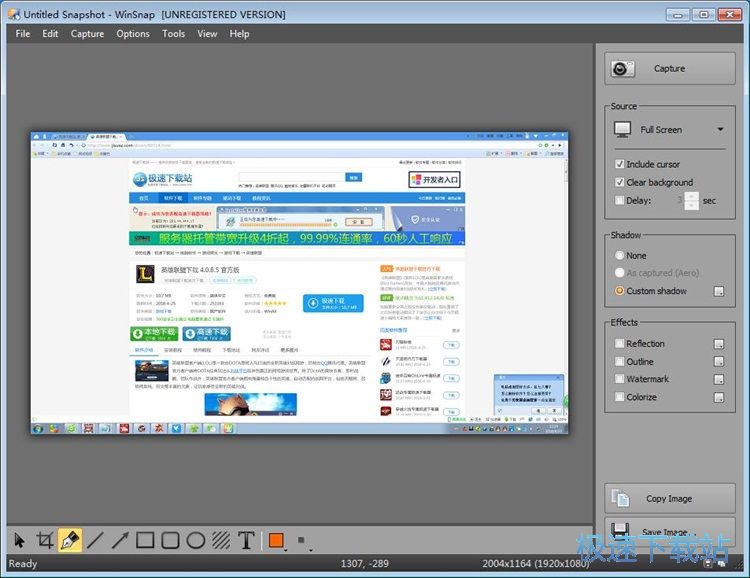Select the Rectangle tool
The width and height of the screenshot is (750, 578).
145,540
